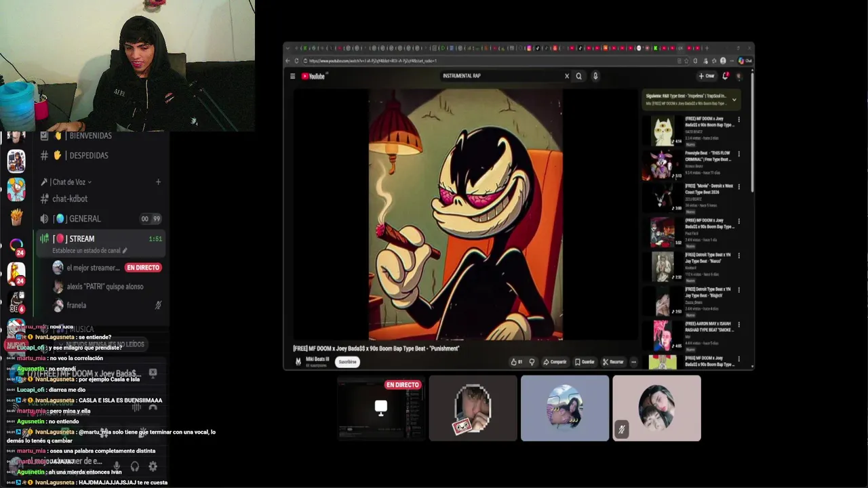Click franela's muted microphone icon
Screen dimensions: 868x488
(158, 306)
